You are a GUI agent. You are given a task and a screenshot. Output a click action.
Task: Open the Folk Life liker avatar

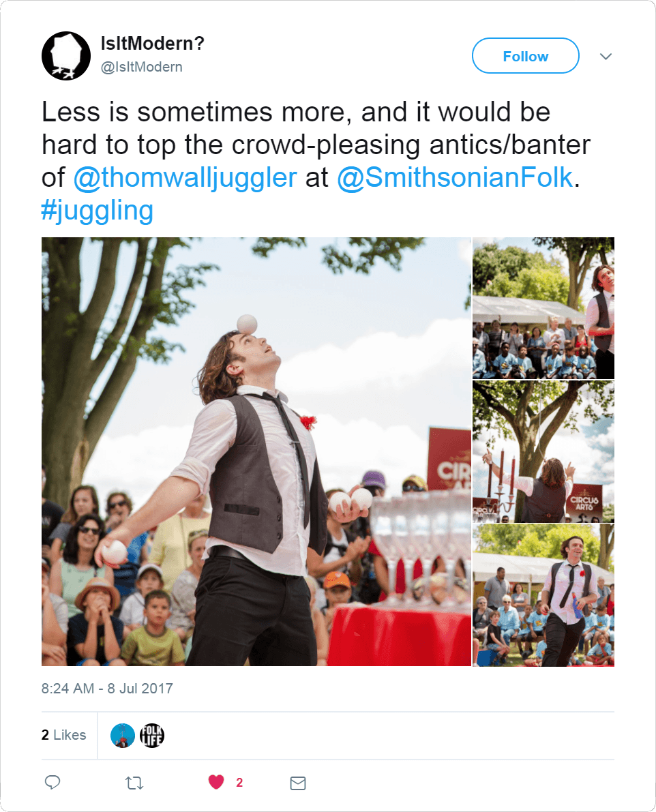pyautogui.click(x=152, y=735)
